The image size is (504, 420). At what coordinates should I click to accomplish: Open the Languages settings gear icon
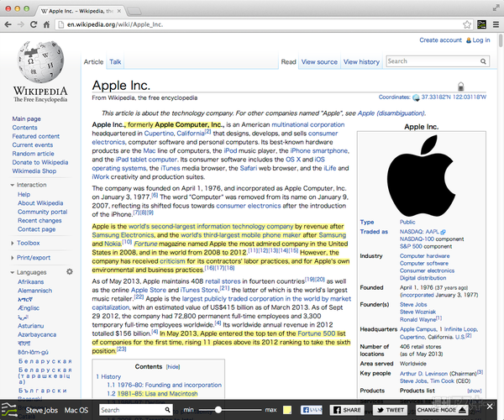pos(70,272)
